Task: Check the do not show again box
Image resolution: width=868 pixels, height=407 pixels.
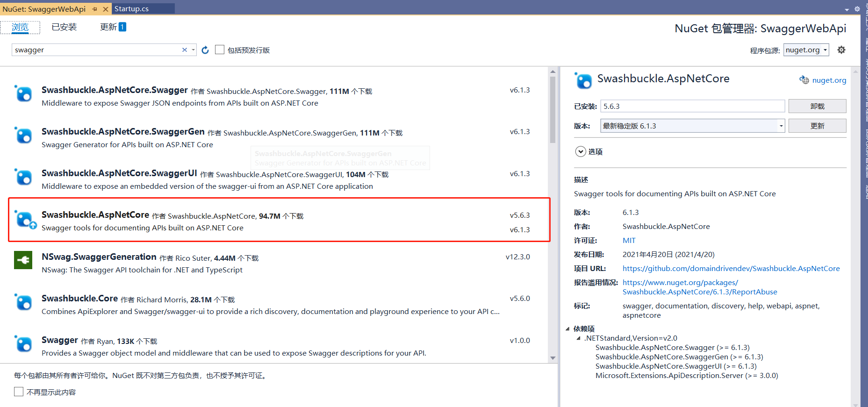Action: pos(19,392)
